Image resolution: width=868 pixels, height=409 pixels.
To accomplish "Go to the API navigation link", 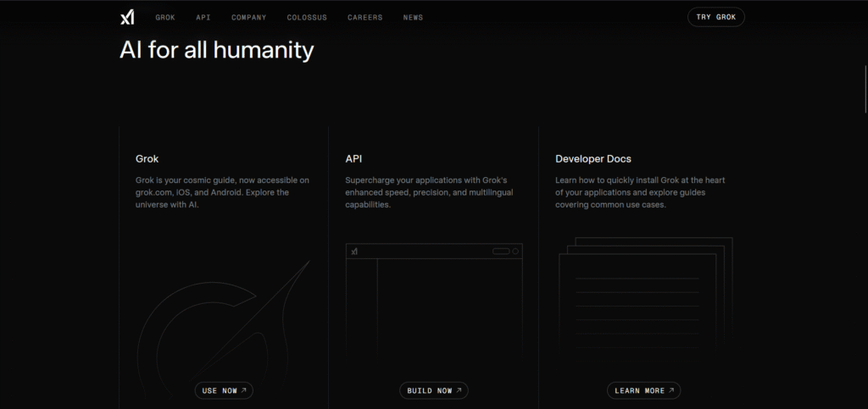I will coord(203,18).
